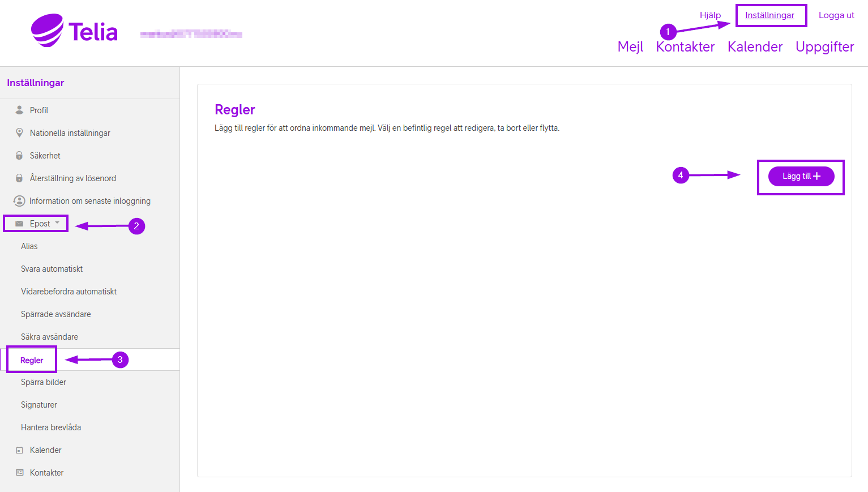Select Spärrade avsändare in the sidebar
Screen dimensions: 868x492
55,314
